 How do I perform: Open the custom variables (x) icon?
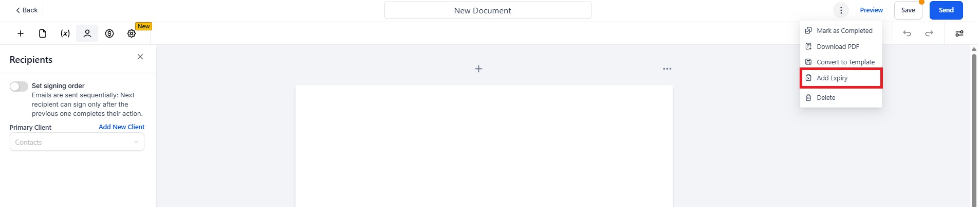[x=65, y=33]
